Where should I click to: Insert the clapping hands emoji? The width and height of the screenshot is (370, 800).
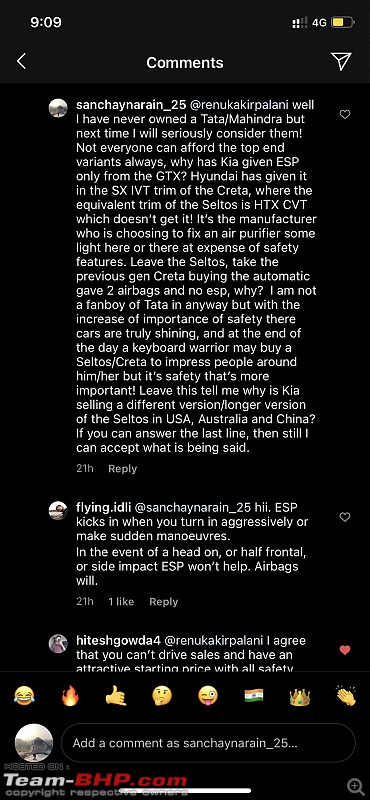(x=346, y=695)
